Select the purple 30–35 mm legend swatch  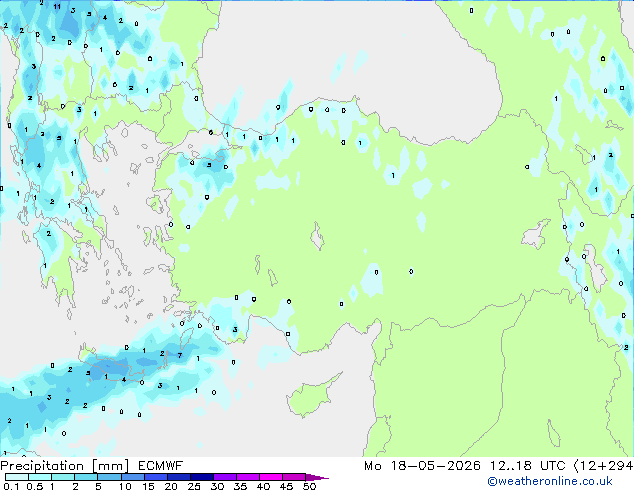[x=224, y=477]
